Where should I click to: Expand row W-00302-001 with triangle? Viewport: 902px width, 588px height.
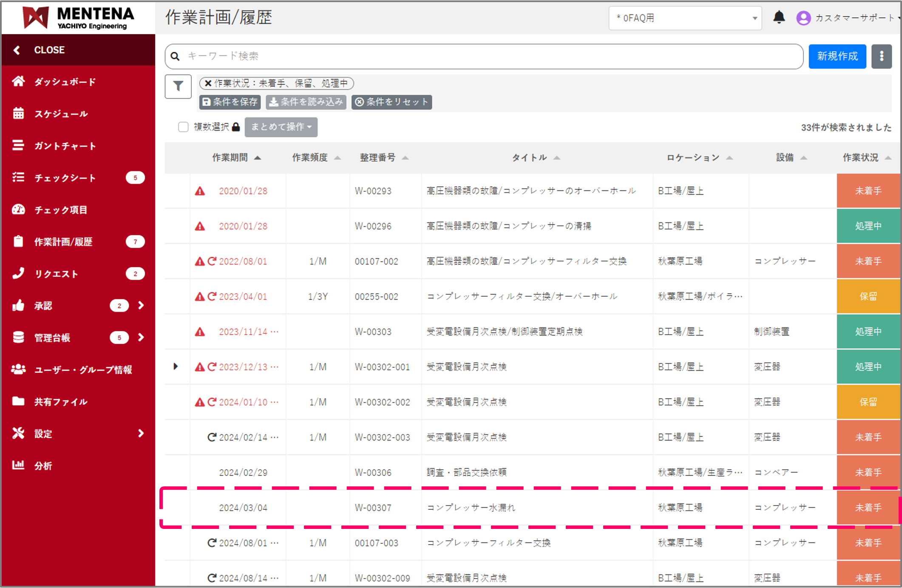[x=176, y=366]
